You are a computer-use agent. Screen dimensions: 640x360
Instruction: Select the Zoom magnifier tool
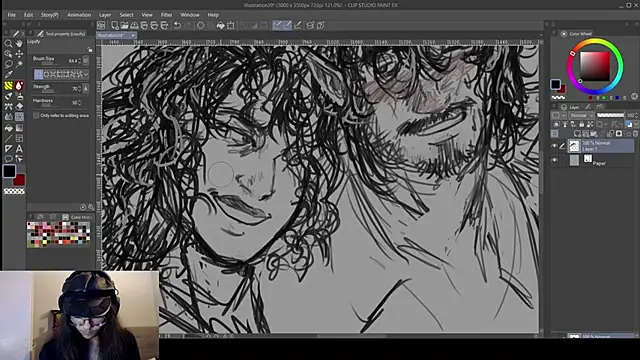click(x=8, y=43)
